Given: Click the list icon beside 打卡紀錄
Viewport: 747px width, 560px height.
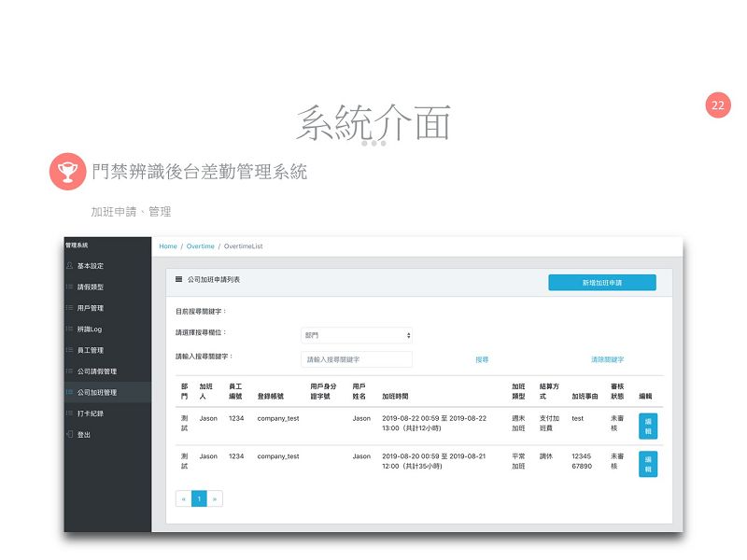Looking at the screenshot, I should (69, 413).
